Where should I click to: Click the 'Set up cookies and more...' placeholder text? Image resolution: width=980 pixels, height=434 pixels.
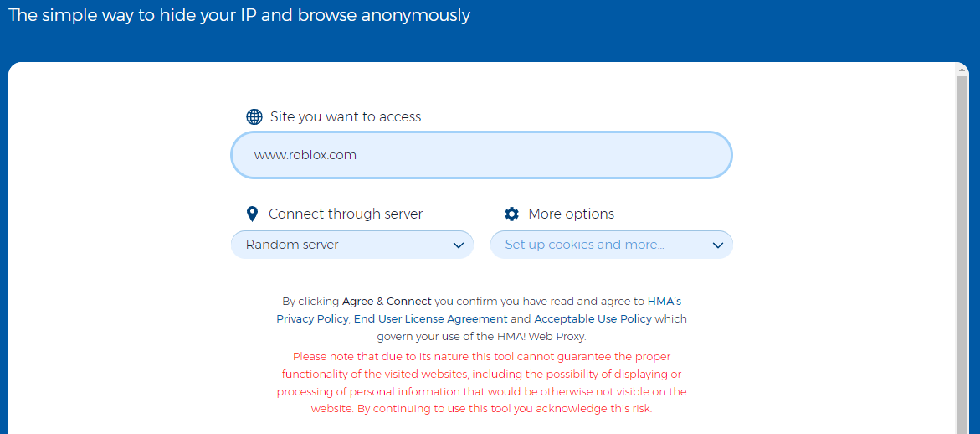coord(584,245)
